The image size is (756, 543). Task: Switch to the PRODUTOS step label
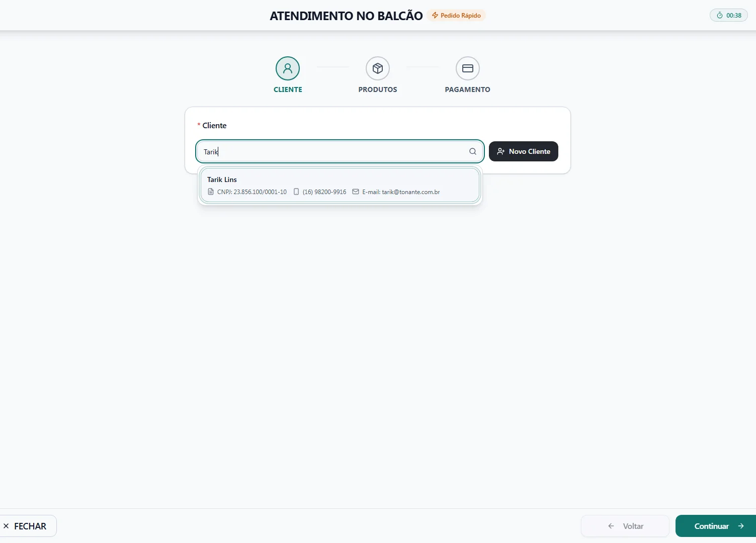[378, 89]
